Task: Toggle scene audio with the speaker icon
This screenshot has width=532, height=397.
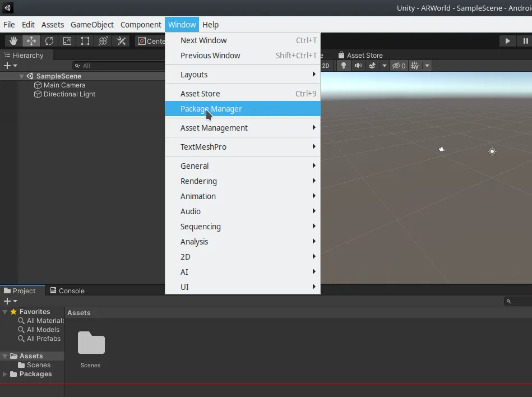Action: pyautogui.click(x=358, y=66)
